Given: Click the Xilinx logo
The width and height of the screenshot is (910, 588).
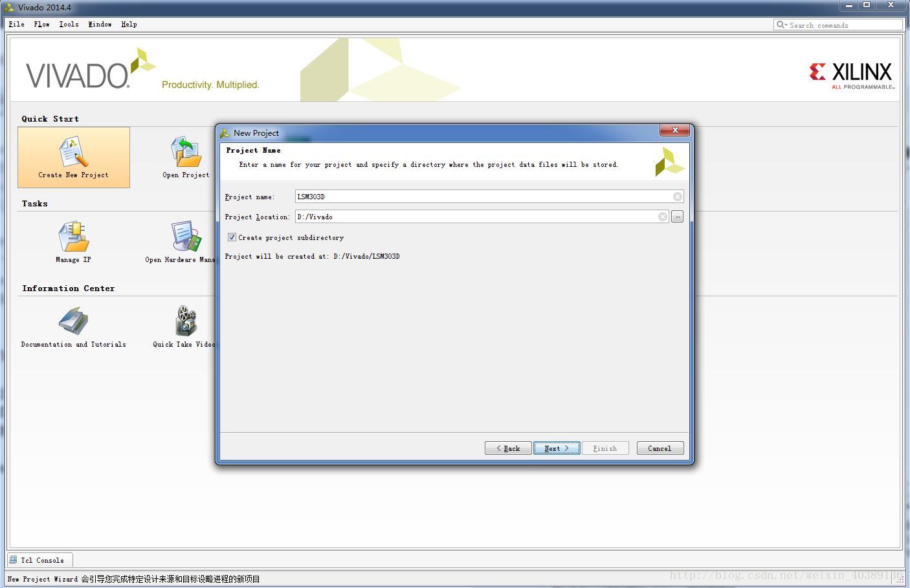Looking at the screenshot, I should coord(851,76).
